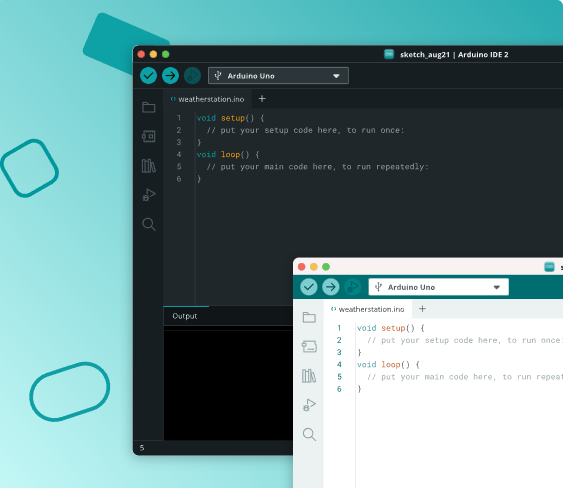Open Library Manager in dark sidebar
This screenshot has width=566, height=488.
point(149,166)
